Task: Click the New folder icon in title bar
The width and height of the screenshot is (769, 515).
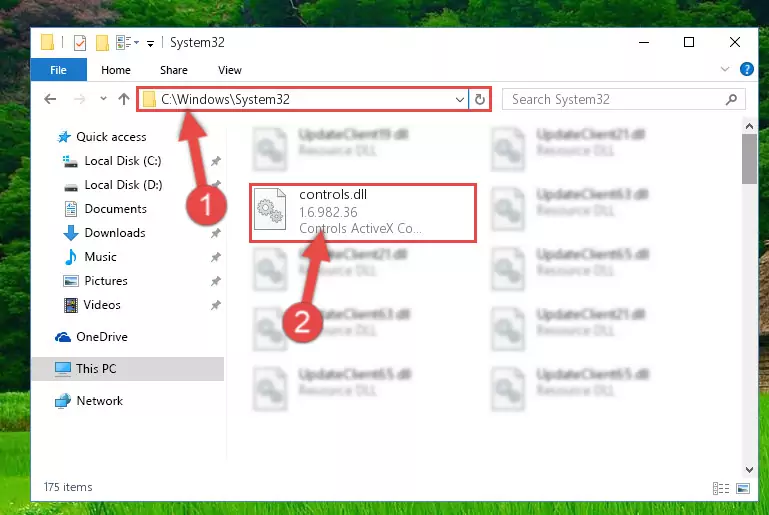Action: click(102, 43)
